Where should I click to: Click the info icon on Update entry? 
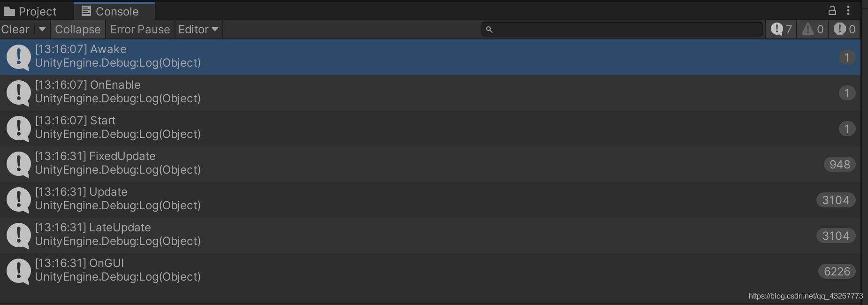(x=19, y=200)
